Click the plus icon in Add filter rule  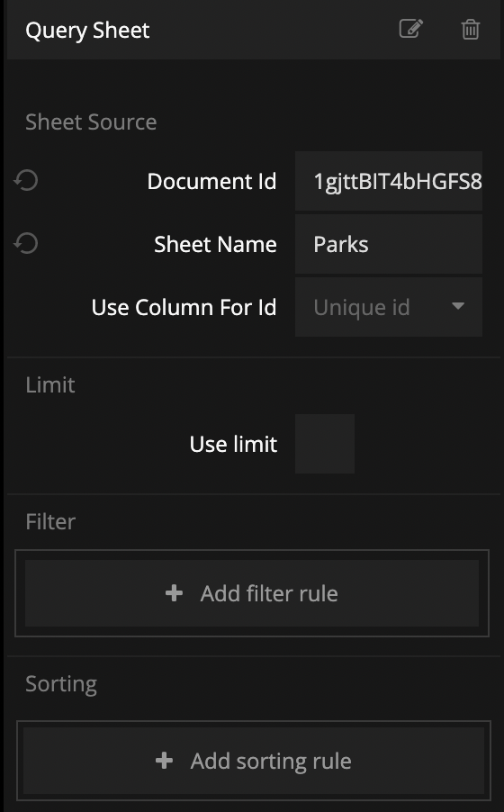174,593
